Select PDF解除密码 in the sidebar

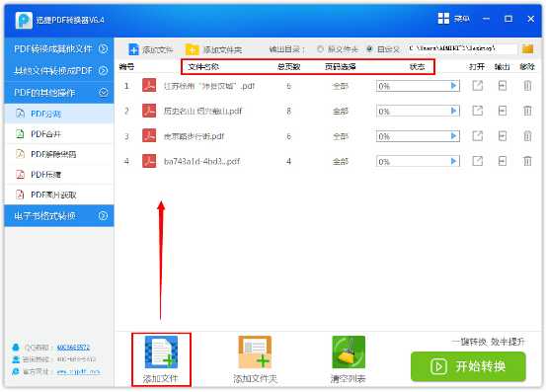click(x=59, y=154)
